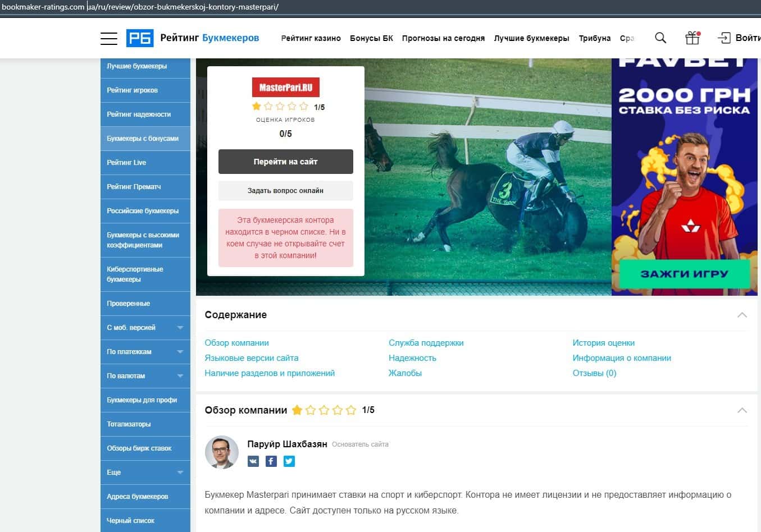Select Букмекеры с высокими коэффициентами
The image size is (761, 532).
[x=145, y=240]
